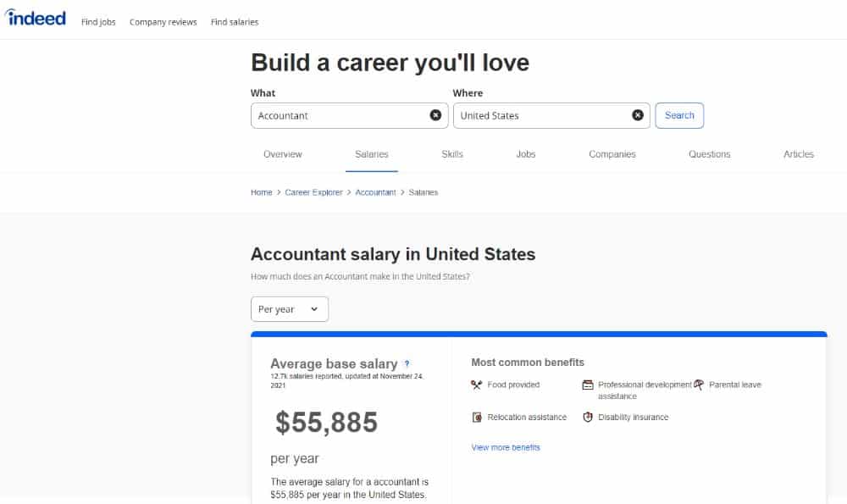Image resolution: width=847 pixels, height=504 pixels.
Task: Click the Food provided utensils icon
Action: click(x=476, y=385)
